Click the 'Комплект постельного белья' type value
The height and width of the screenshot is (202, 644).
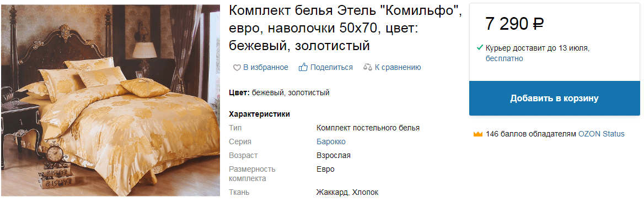368,128
